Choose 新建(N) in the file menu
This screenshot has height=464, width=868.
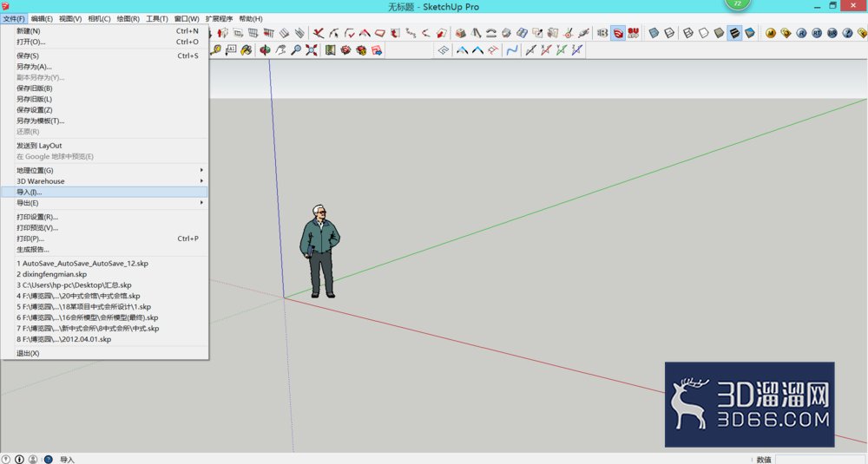pyautogui.click(x=105, y=31)
